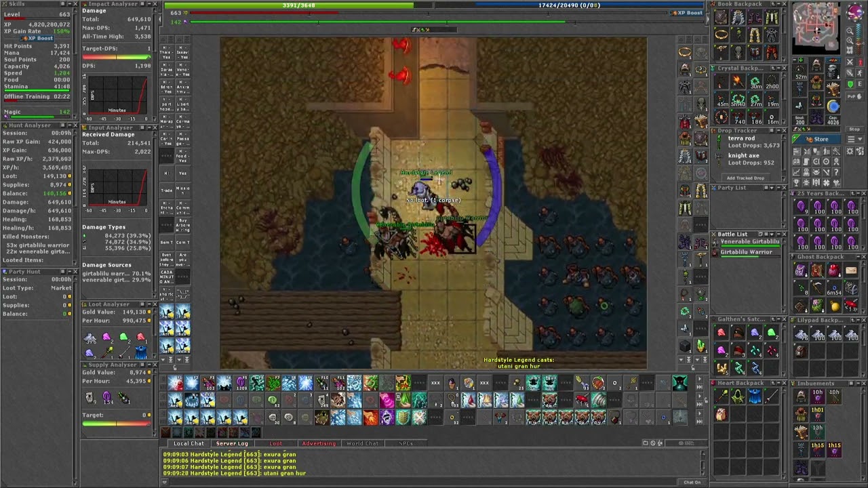Click the F2 action bar spell
868x488 pixels.
point(192,384)
